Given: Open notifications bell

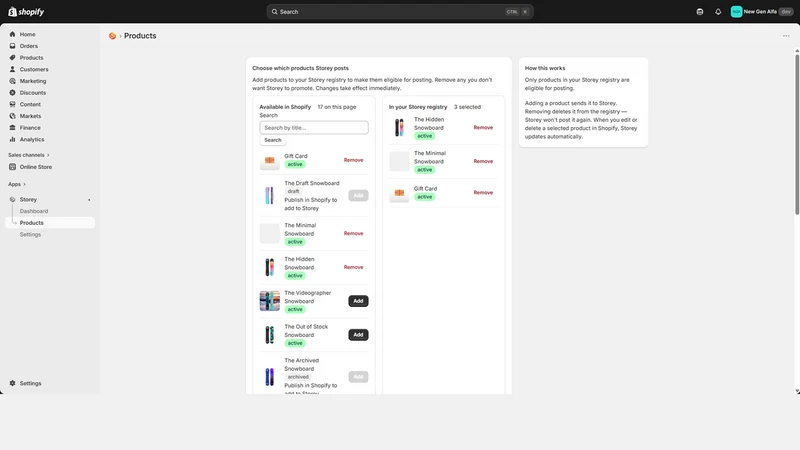Looking at the screenshot, I should click(x=718, y=12).
